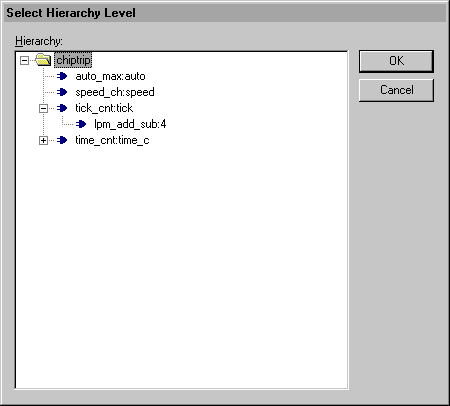Screen dimensions: 450x406
Task: Select the lpm_add_sub:4 entry
Action: 130,124
